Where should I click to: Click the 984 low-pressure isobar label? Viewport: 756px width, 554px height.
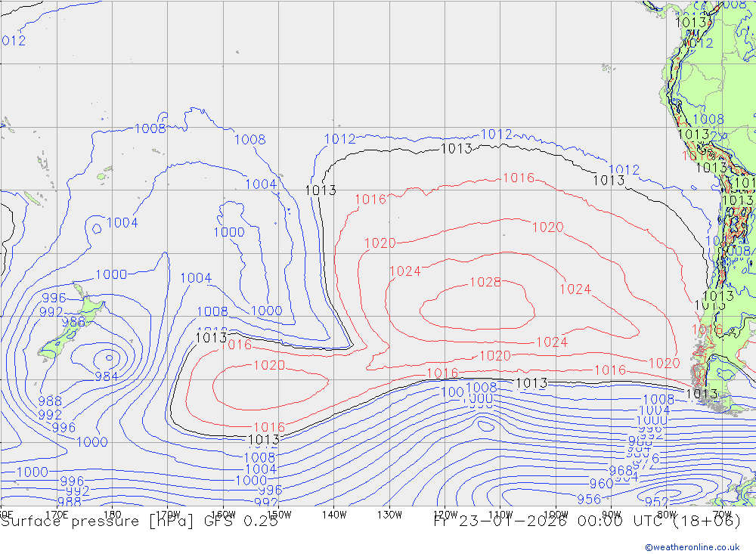pyautogui.click(x=106, y=376)
